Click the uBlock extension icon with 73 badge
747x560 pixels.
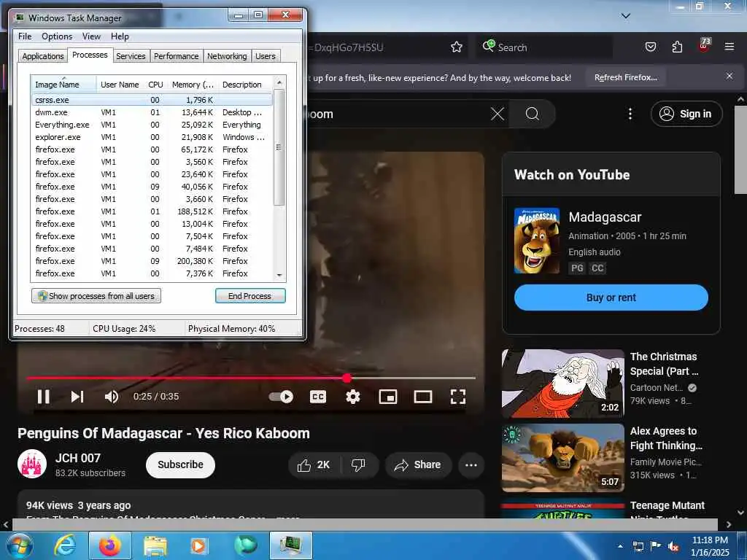pos(704,46)
